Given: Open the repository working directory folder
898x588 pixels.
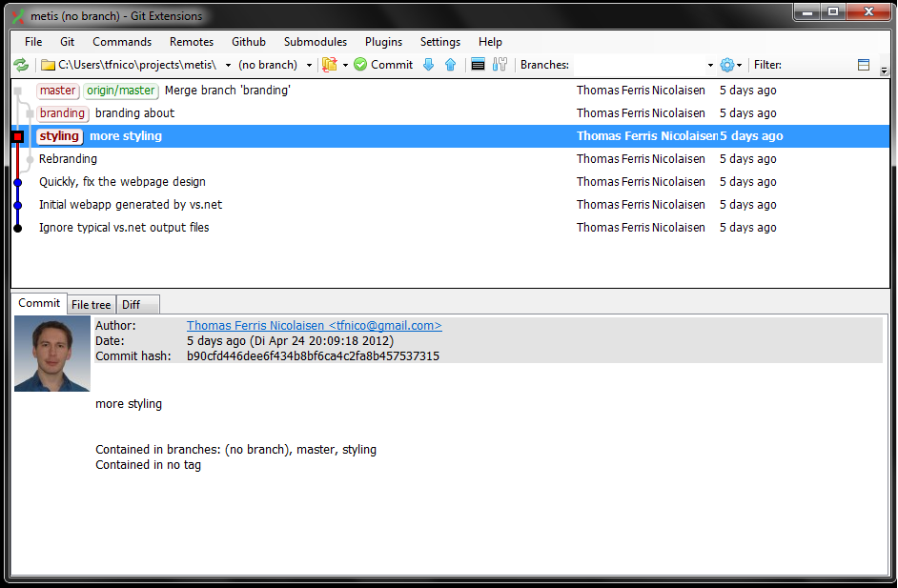Looking at the screenshot, I should tap(46, 65).
